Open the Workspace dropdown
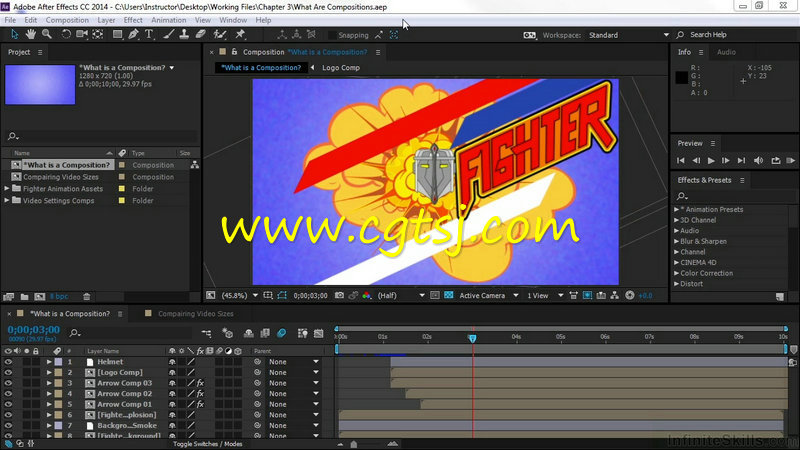The image size is (800, 450). click(x=629, y=35)
